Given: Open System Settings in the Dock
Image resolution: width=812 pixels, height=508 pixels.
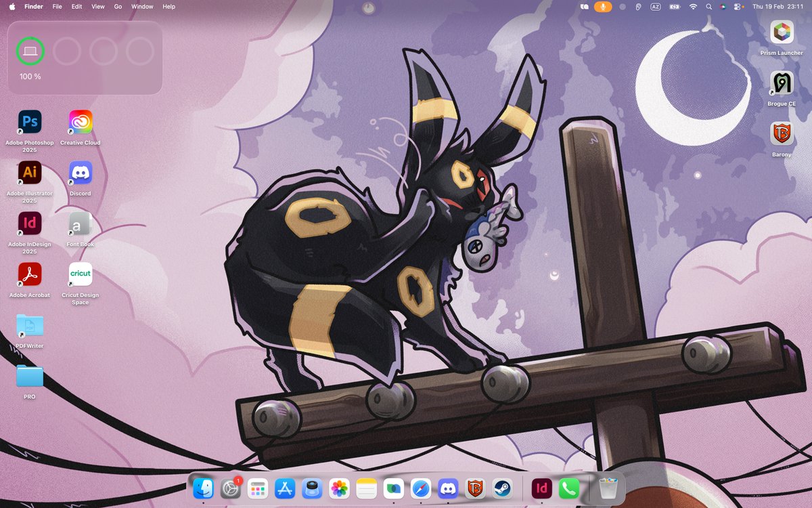Looking at the screenshot, I should [231, 488].
